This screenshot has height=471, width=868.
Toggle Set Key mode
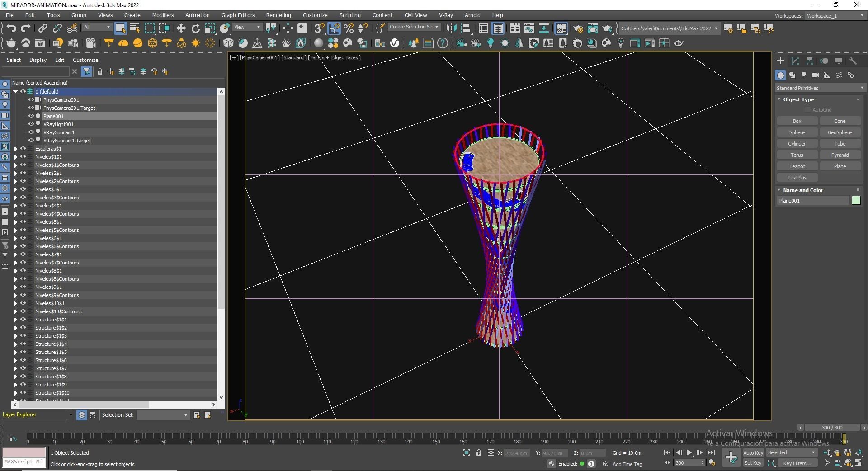point(753,463)
